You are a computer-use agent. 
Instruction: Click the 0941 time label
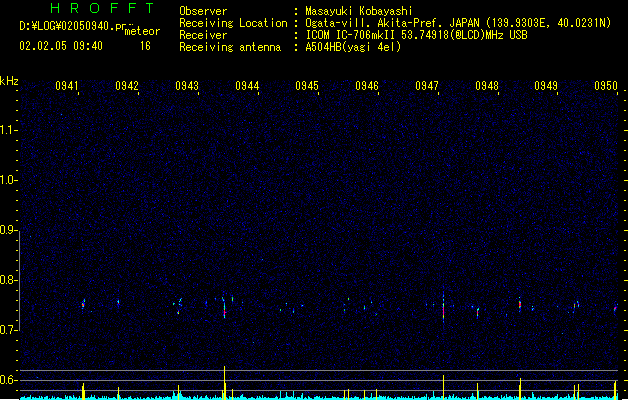[67, 86]
